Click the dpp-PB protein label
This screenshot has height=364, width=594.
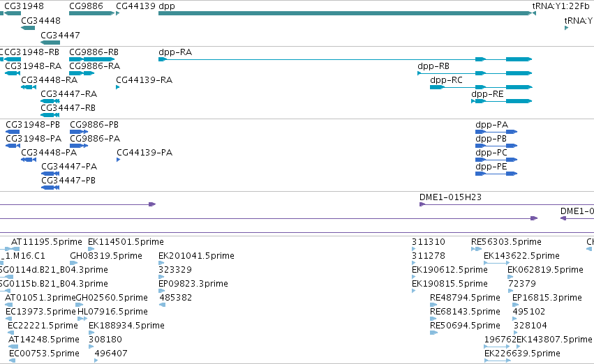491,139
